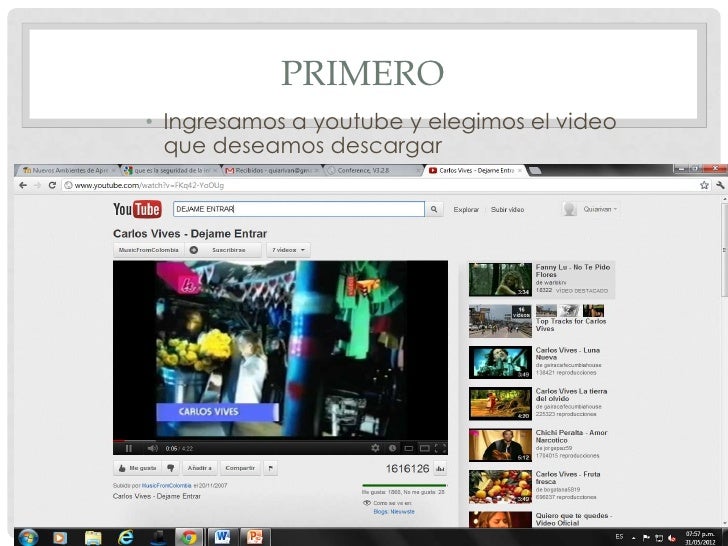Switch to que es la seguridad tab

click(x=170, y=171)
